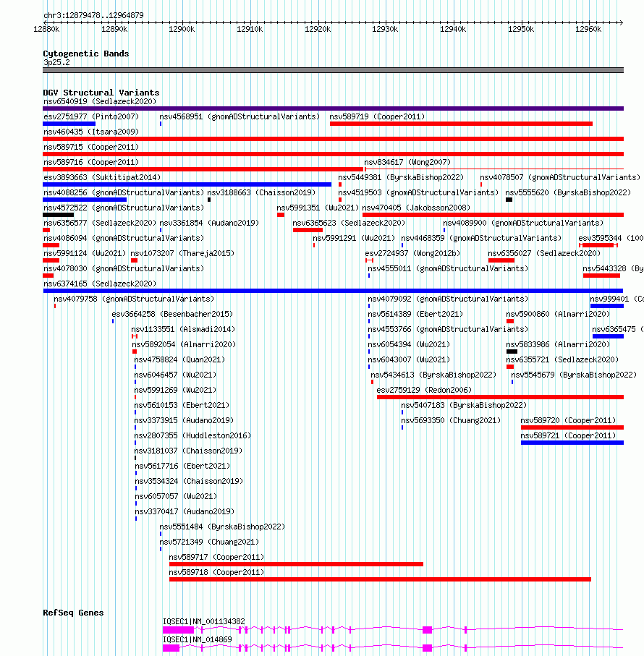Screen dimensions: 644x656
Task: Click nsv4086094 gnomAD variant label
Action: tap(124, 238)
